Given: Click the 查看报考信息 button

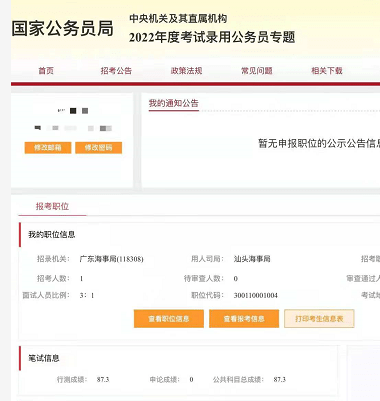Looking at the screenshot, I should tap(244, 319).
